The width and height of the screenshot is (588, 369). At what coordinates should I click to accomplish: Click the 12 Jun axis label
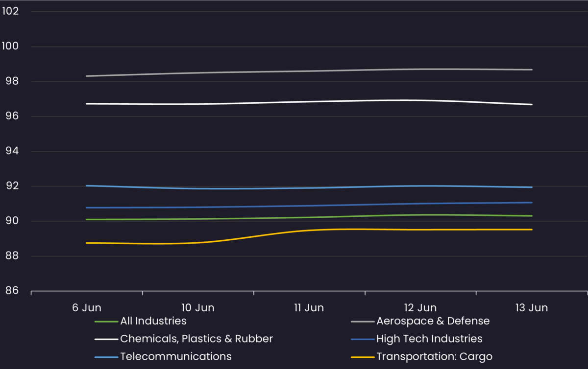point(420,308)
